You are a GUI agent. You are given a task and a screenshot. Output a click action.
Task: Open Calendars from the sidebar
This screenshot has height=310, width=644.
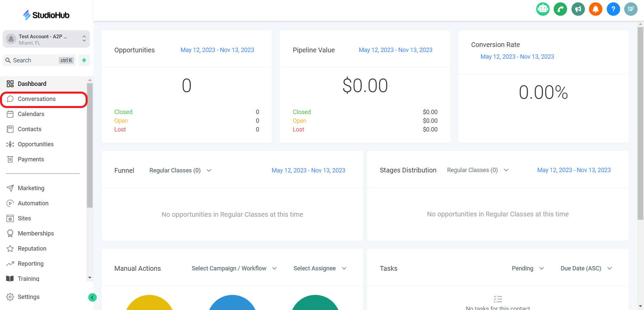point(44,114)
